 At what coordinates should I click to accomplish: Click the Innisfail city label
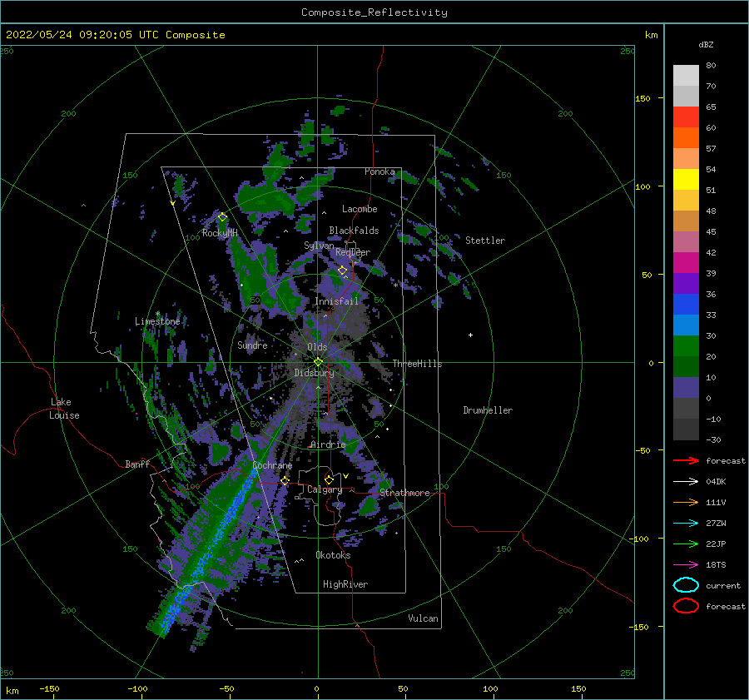click(x=336, y=301)
